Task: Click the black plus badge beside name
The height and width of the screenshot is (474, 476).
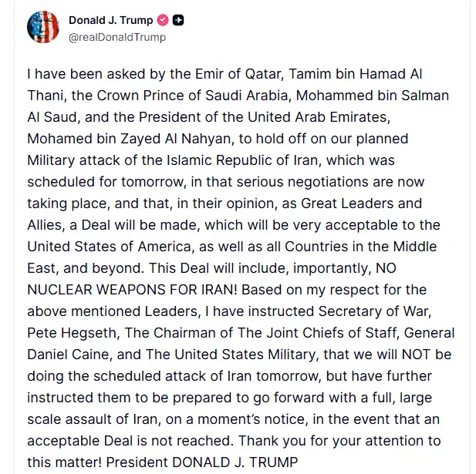Action: coord(178,20)
